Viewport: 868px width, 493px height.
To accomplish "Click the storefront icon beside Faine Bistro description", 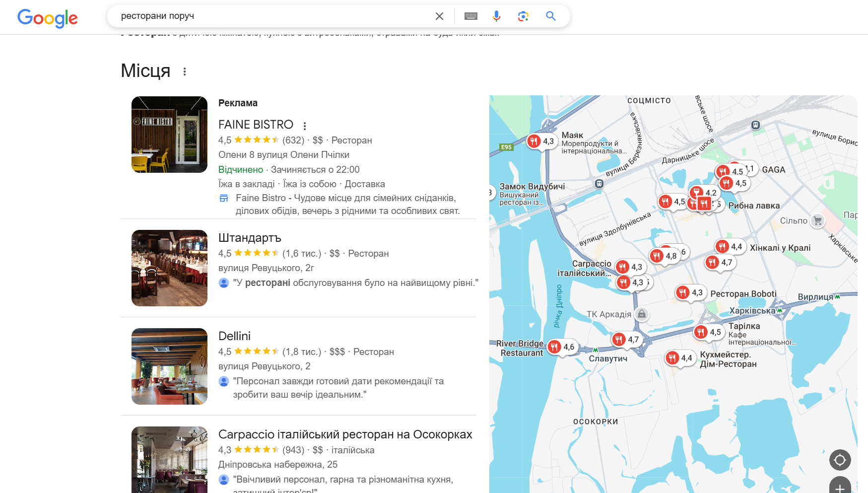I will tap(224, 198).
